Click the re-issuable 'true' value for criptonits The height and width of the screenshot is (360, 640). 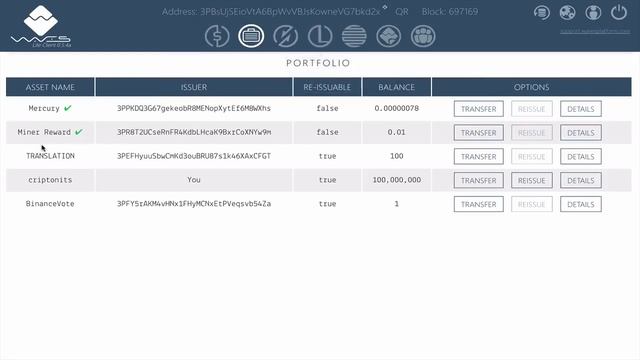(327, 180)
